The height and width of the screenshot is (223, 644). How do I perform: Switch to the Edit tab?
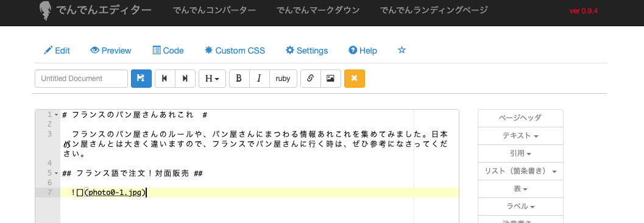click(x=57, y=51)
